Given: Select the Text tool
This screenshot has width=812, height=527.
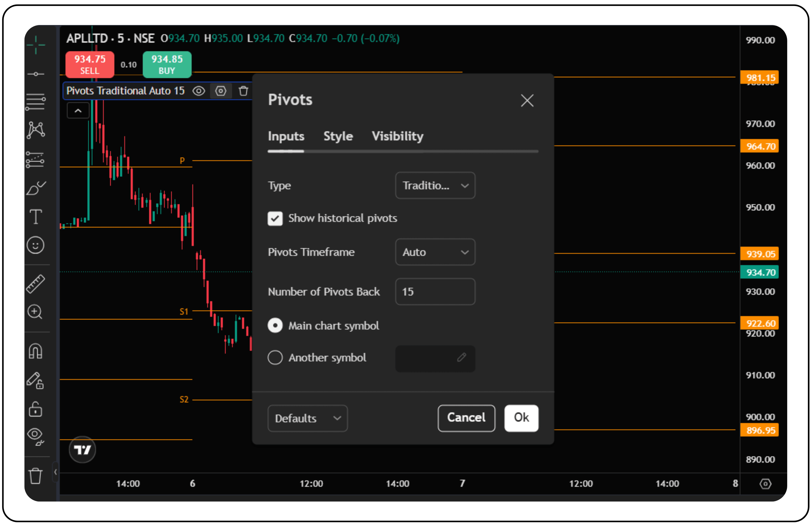Looking at the screenshot, I should click(35, 216).
